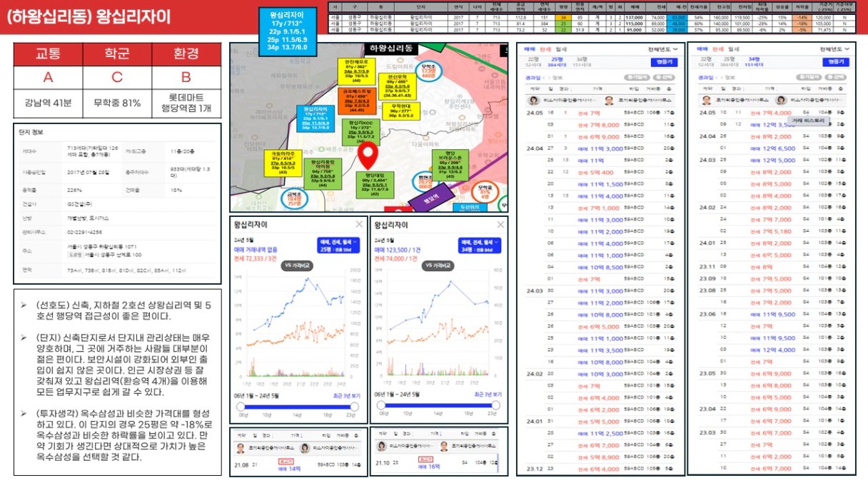Viewport: 868px width, 488px height.
Task: Open 미스자이 agent photo above 84-type tabbed transaction list
Action: [782, 101]
